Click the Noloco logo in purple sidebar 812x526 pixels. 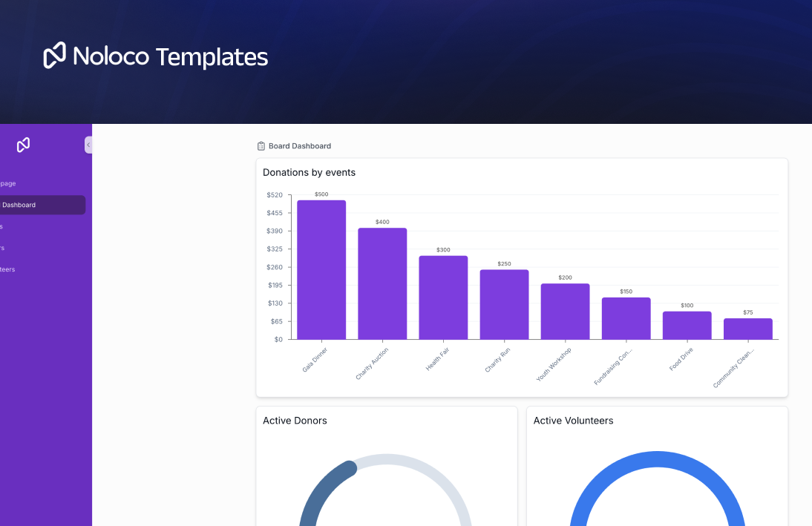point(23,145)
